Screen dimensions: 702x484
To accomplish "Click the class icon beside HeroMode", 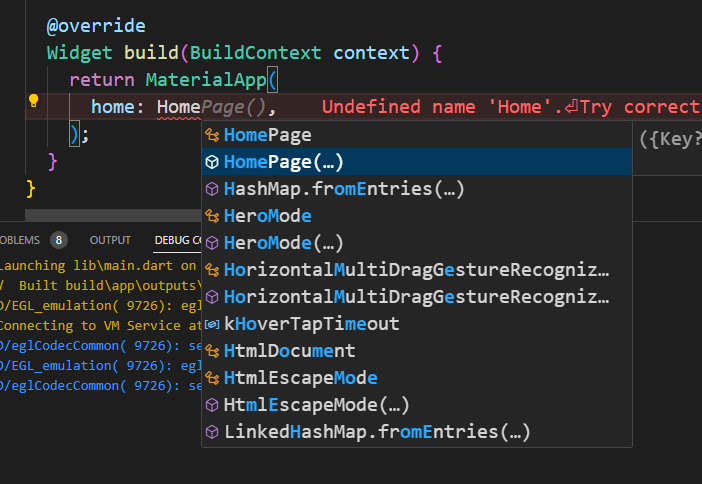I will click(x=212, y=216).
